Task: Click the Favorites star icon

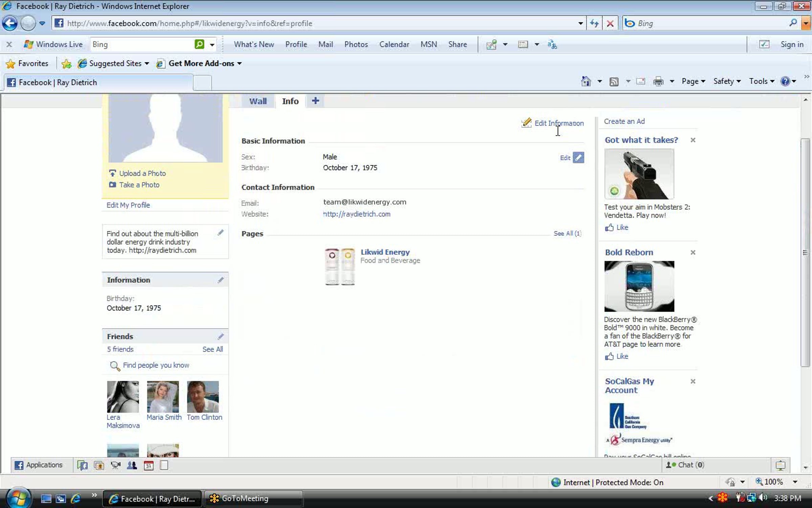Action: (x=10, y=64)
